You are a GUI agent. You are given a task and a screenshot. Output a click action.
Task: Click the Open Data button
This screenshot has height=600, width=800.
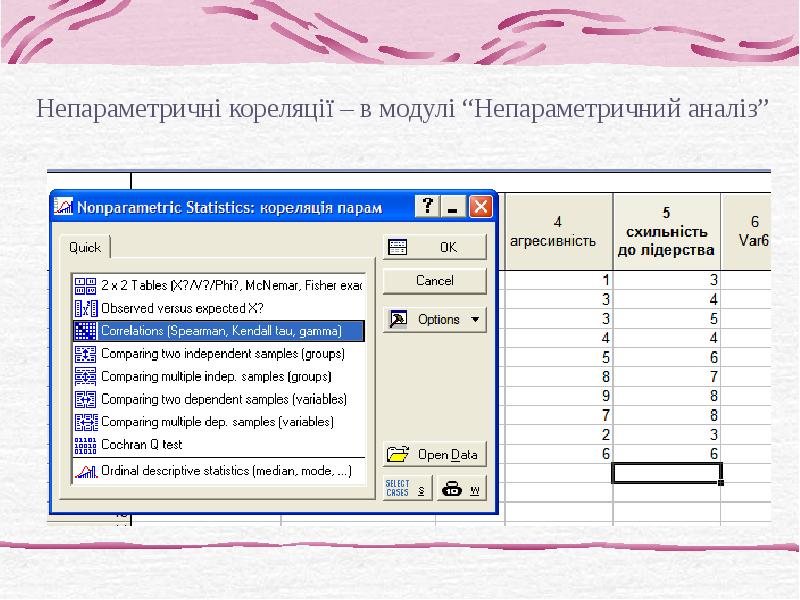(434, 454)
